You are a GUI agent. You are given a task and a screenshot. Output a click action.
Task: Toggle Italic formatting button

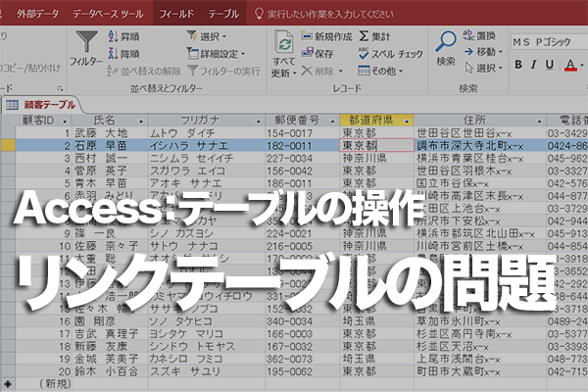tap(534, 65)
